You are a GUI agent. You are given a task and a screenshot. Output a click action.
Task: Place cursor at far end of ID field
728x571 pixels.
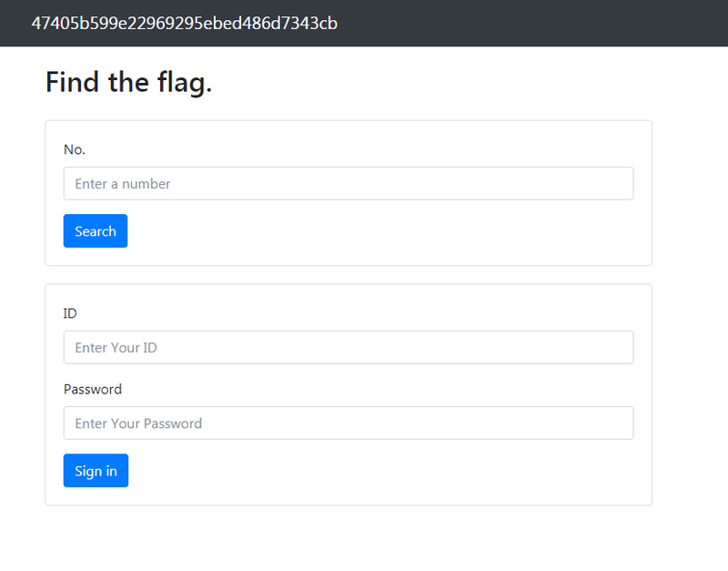tap(622, 348)
